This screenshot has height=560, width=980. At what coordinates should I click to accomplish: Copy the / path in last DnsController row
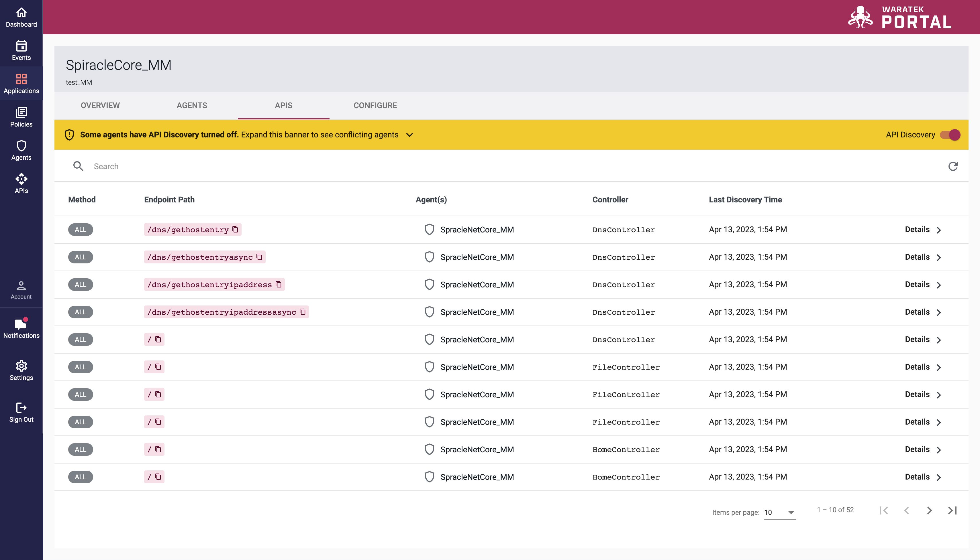pos(158,340)
